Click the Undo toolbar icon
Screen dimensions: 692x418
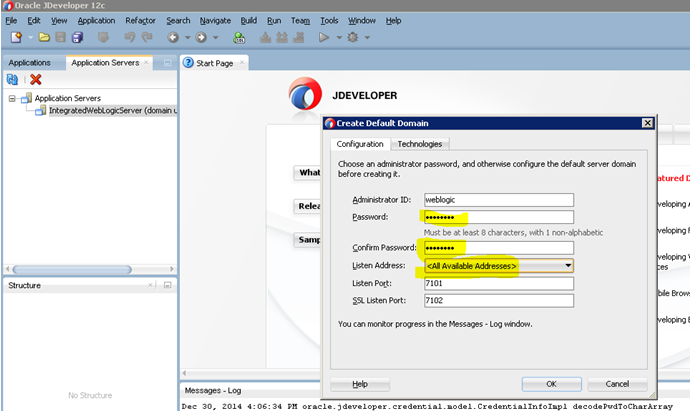129,38
